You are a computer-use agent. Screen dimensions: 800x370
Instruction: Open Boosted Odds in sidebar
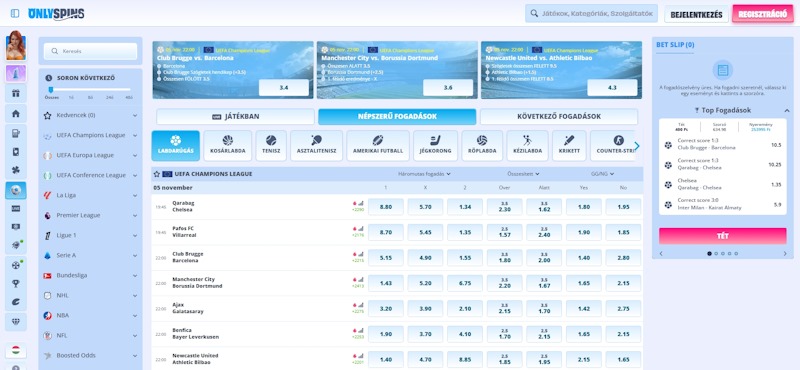point(90,355)
